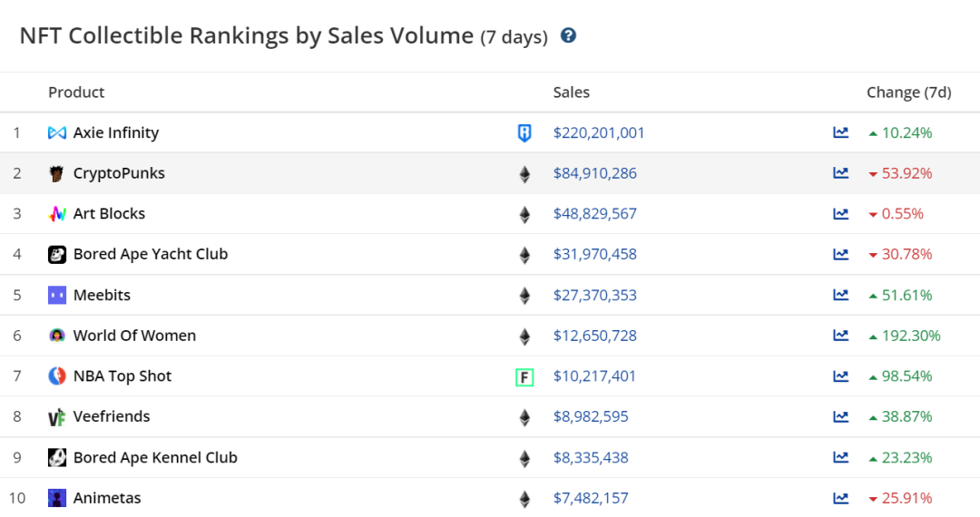980x517 pixels.
Task: Open the Bored Ape Kennel Club link
Action: [x=155, y=458]
